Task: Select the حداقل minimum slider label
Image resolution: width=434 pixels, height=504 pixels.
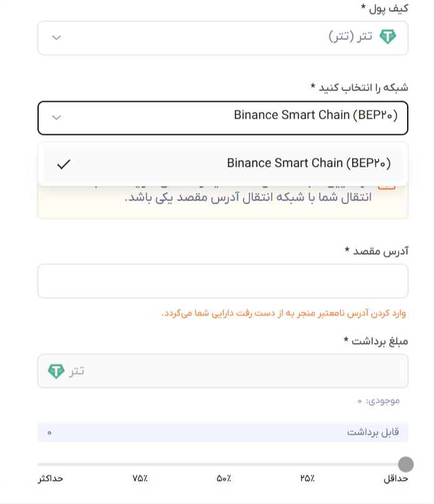Action: coord(396,478)
